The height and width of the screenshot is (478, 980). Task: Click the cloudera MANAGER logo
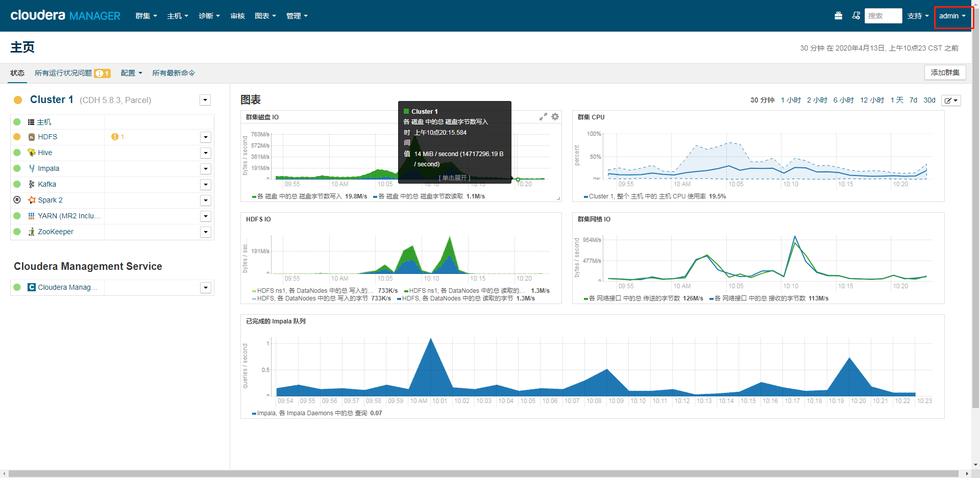(x=65, y=16)
